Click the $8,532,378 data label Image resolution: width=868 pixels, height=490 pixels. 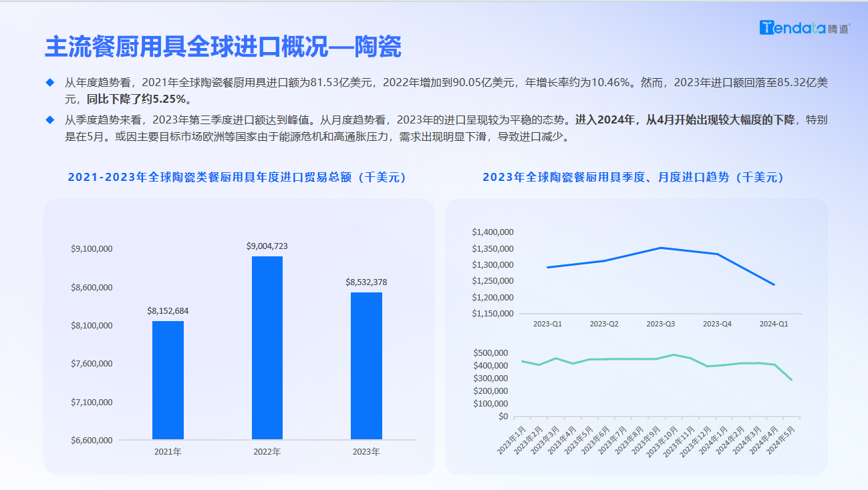pyautogui.click(x=366, y=282)
